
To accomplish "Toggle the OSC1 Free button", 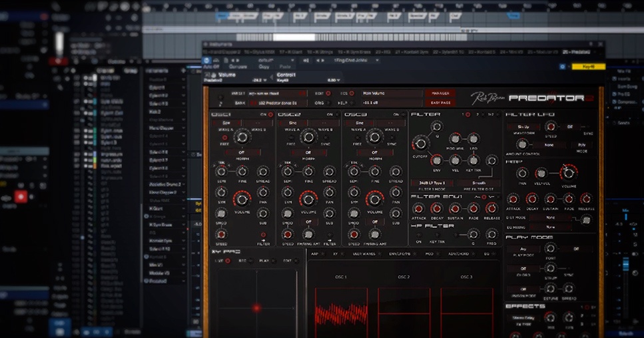I will (x=224, y=137).
